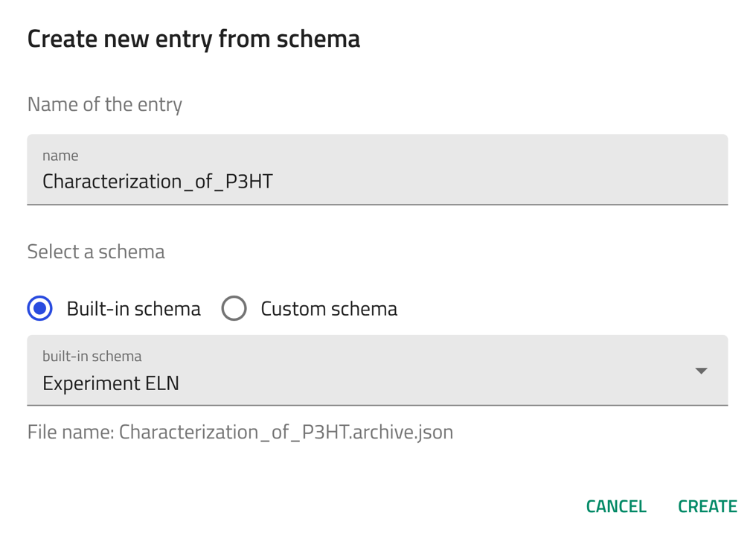Click the empty gray radio circle
Screen dimensions: 756x536
234,308
